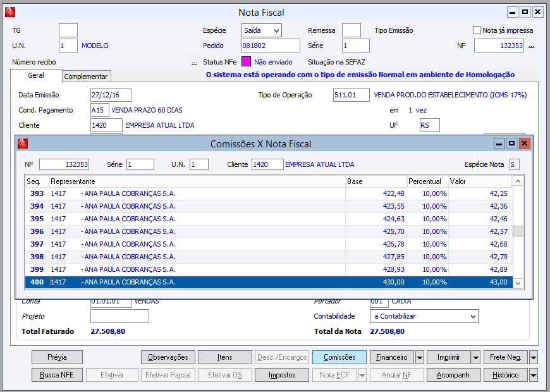The image size is (550, 392).
Task: Click the Impostos button
Action: (x=282, y=375)
